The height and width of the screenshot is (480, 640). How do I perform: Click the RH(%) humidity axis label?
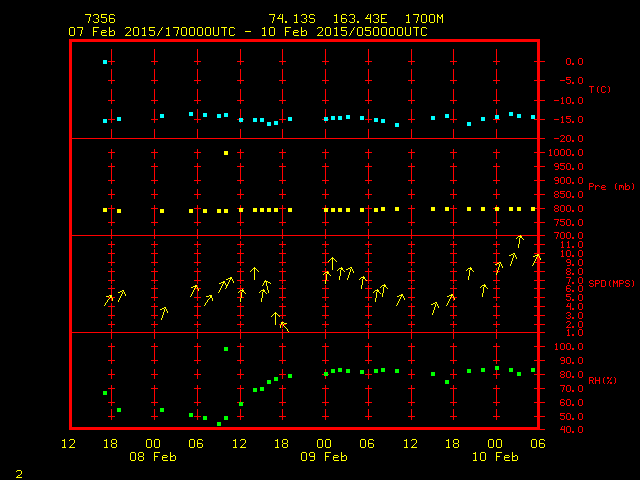pos(599,380)
